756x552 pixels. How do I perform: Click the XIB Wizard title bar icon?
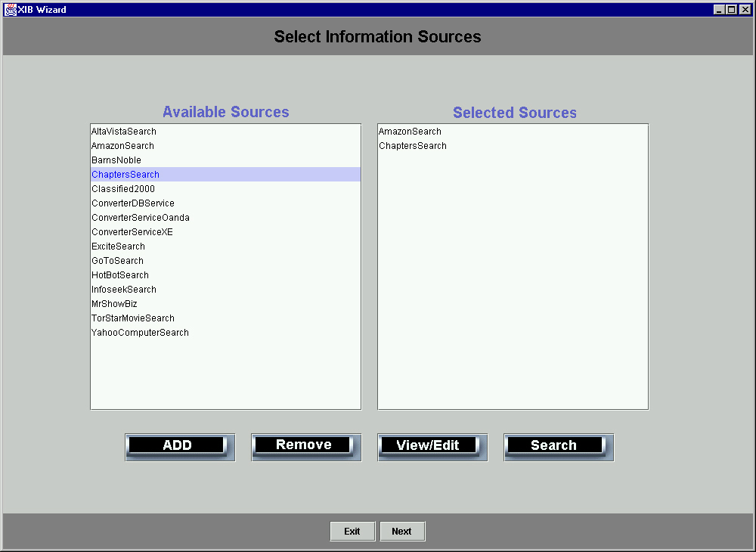click(x=10, y=10)
